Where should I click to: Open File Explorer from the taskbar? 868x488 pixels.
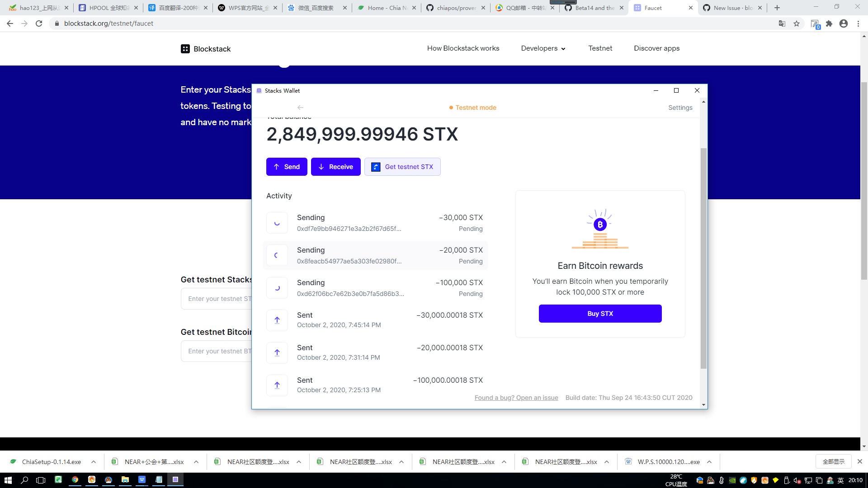(x=125, y=480)
